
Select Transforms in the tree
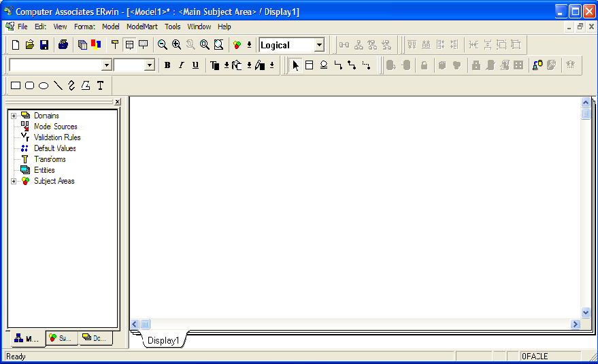click(50, 159)
